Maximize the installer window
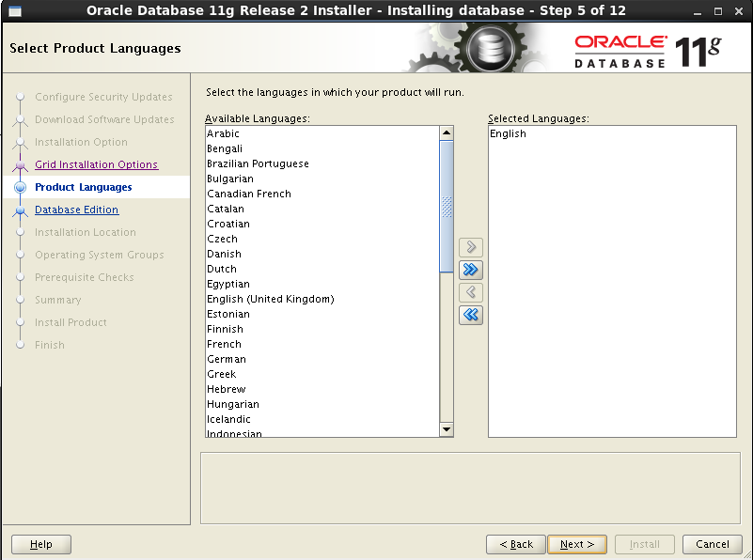753x560 pixels. pyautogui.click(x=718, y=11)
